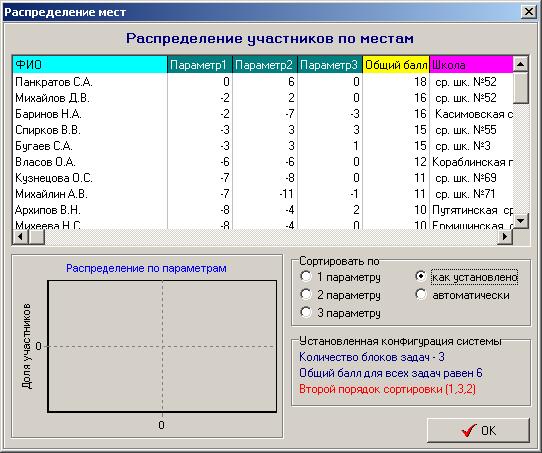542x453 pixels.
Task: Click the horizontal scroll right arrow
Action: 505,237
